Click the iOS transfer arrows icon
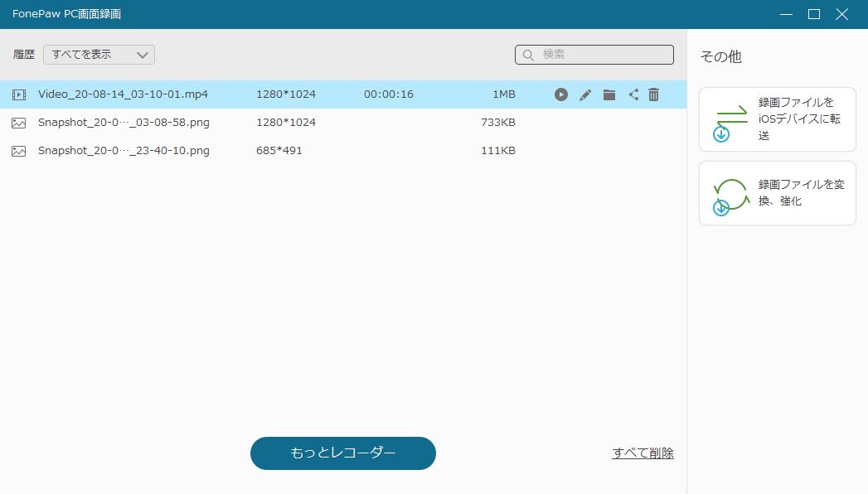The image size is (868, 494). pyautogui.click(x=730, y=124)
